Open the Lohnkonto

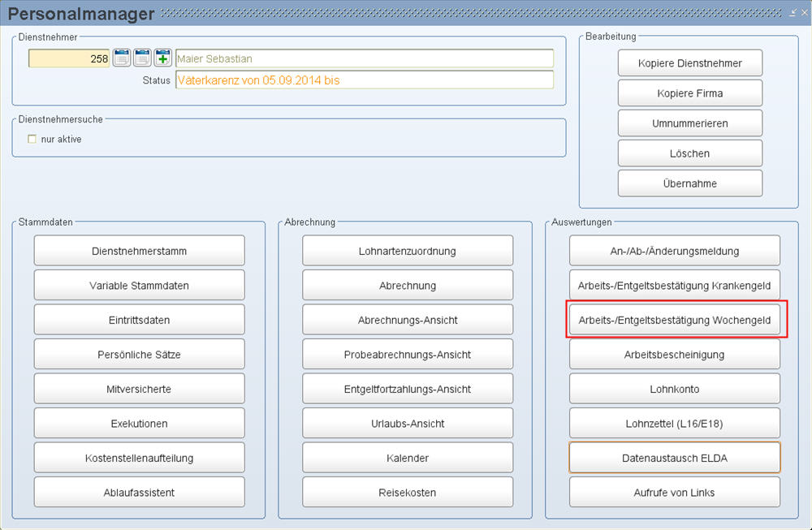[x=675, y=389]
